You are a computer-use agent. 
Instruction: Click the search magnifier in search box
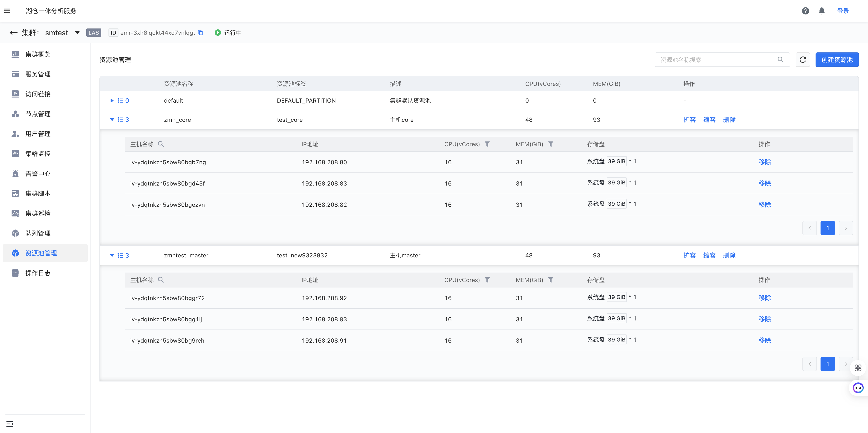click(x=780, y=60)
